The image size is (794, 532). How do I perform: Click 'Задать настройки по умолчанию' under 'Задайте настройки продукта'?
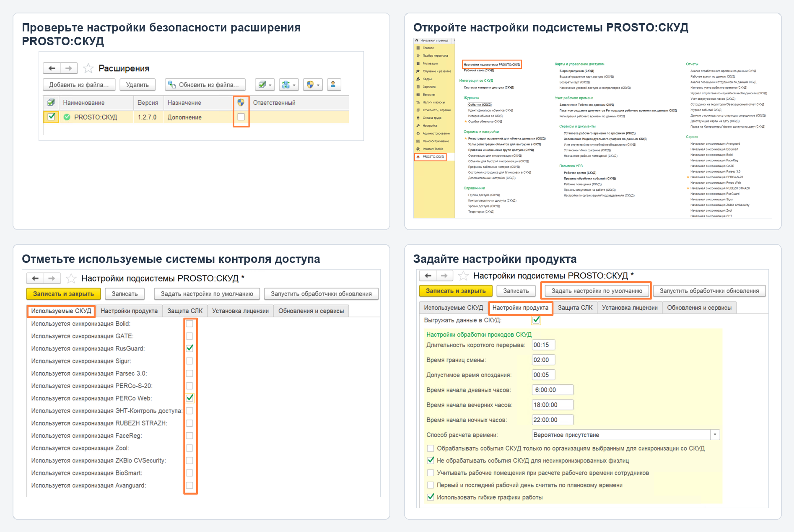[597, 291]
